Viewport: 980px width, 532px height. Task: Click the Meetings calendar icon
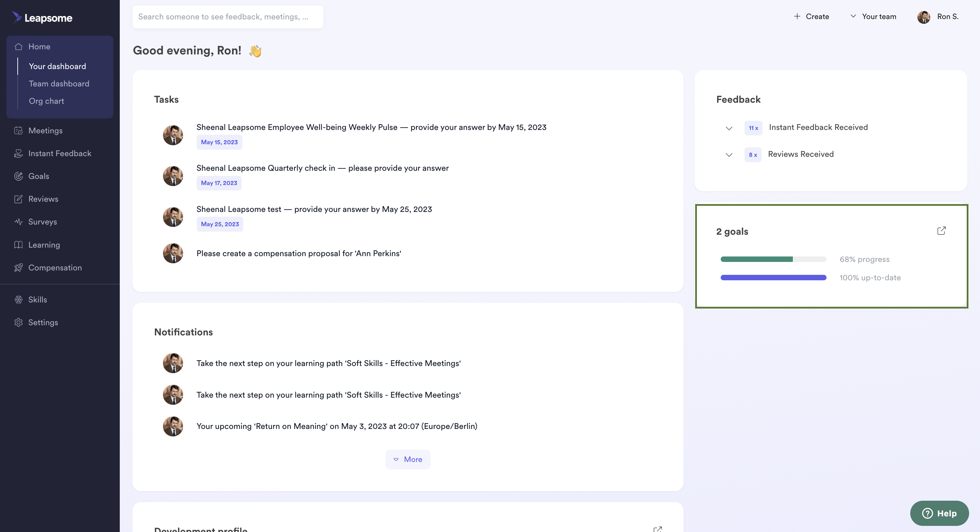click(18, 130)
